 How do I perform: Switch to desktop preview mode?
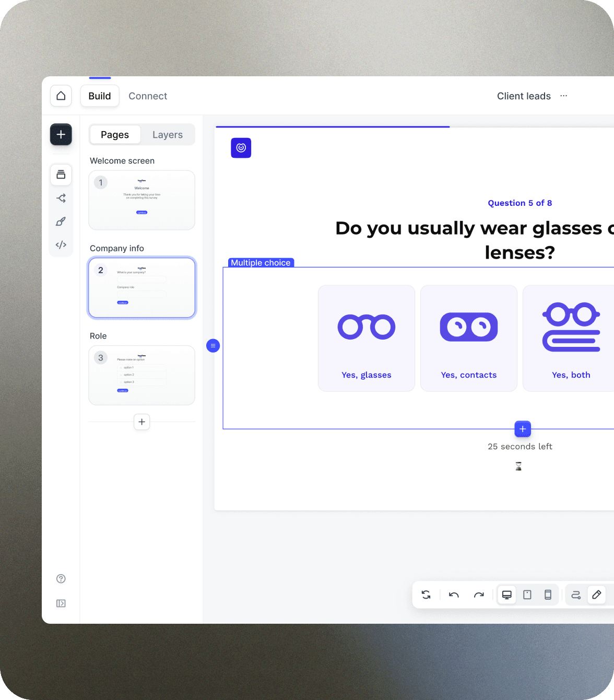pos(507,594)
